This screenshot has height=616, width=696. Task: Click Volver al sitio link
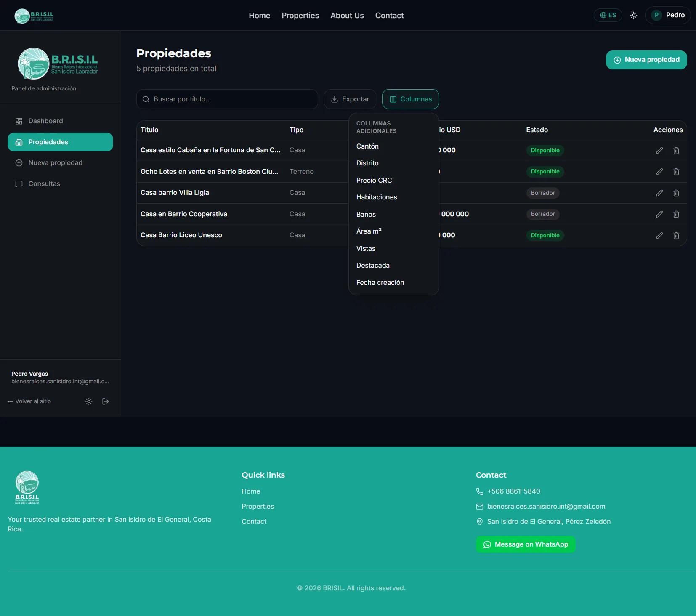29,401
